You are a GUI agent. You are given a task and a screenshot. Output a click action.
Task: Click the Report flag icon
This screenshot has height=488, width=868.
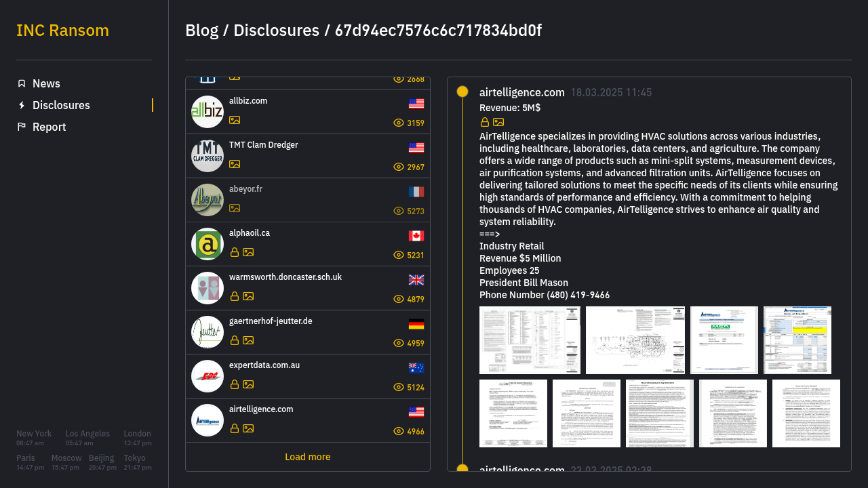click(x=22, y=127)
